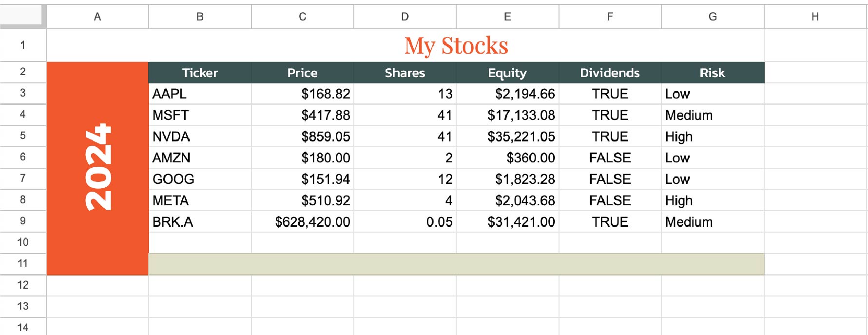Click the My Stocks title cell
868x335 pixels.
(x=456, y=45)
